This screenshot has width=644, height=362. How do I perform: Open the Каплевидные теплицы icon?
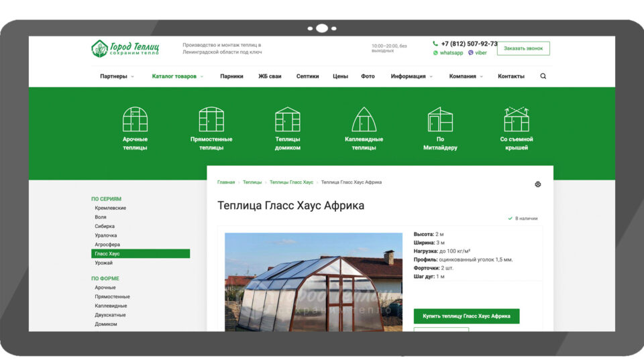(x=364, y=119)
